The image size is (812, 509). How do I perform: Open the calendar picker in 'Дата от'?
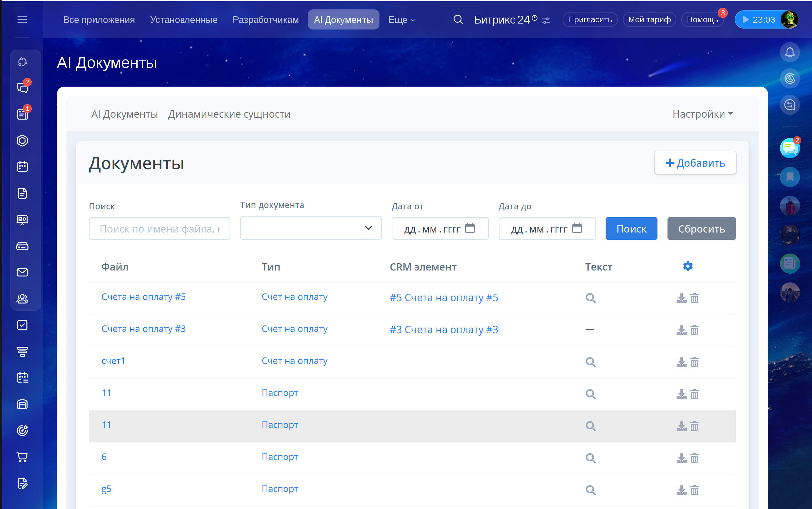pos(470,228)
